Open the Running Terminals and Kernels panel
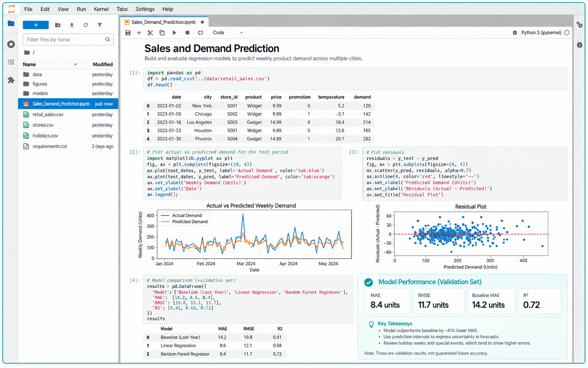 [11, 45]
